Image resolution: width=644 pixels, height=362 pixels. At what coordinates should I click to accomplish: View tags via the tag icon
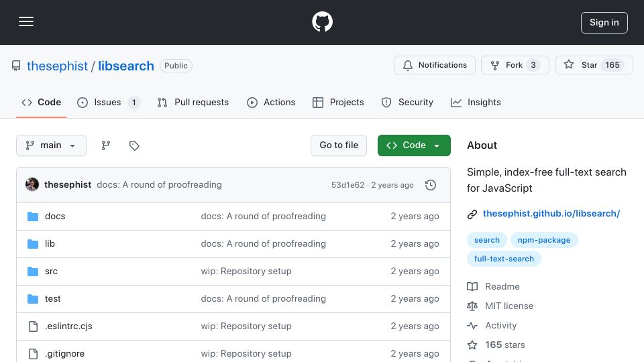point(134,145)
